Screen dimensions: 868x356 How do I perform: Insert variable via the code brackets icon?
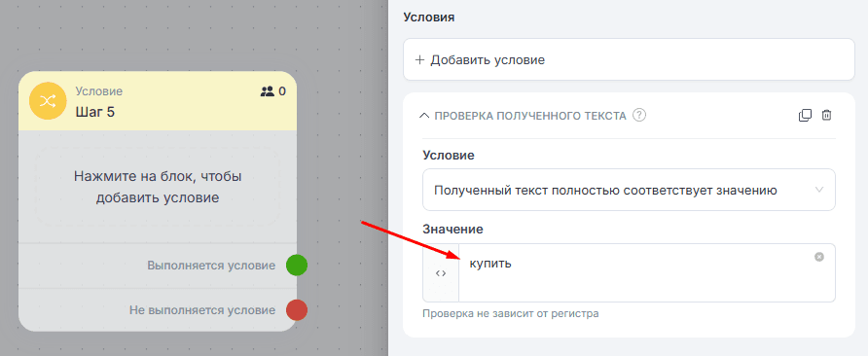coord(441,273)
